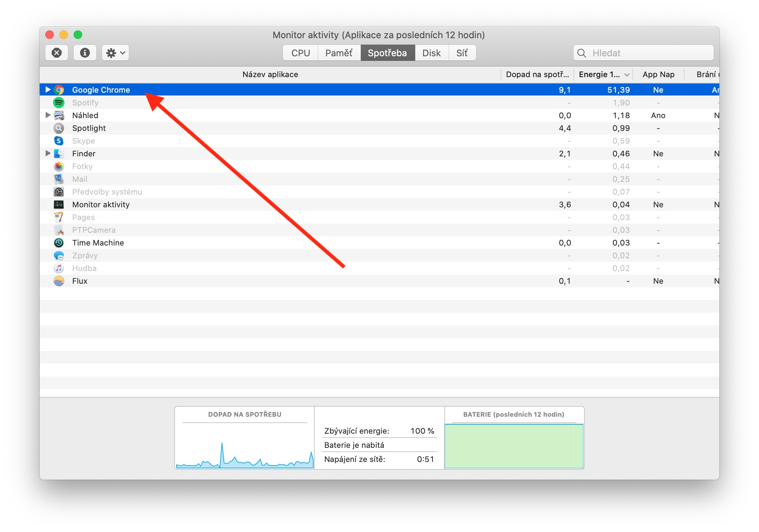Switch to the CPU tab
Image resolution: width=759 pixels, height=532 pixels.
pos(300,53)
